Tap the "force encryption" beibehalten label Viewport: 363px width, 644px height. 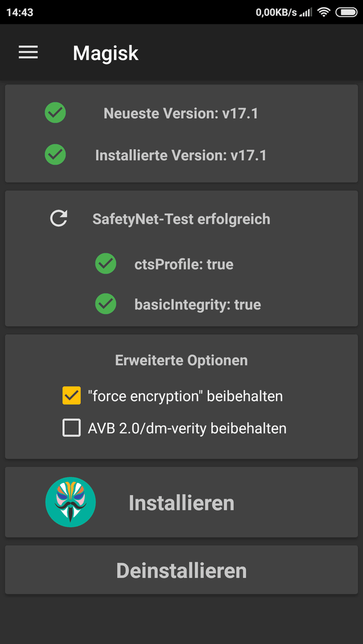pyautogui.click(x=186, y=397)
